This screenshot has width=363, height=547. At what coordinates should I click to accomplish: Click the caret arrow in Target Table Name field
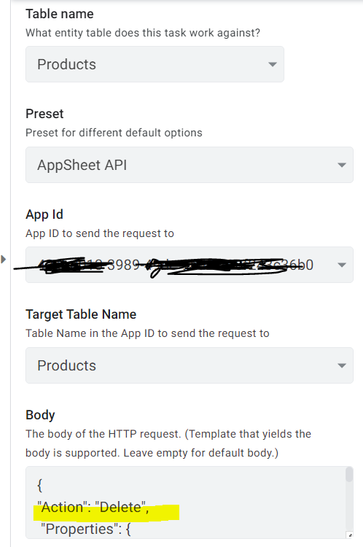pos(342,366)
